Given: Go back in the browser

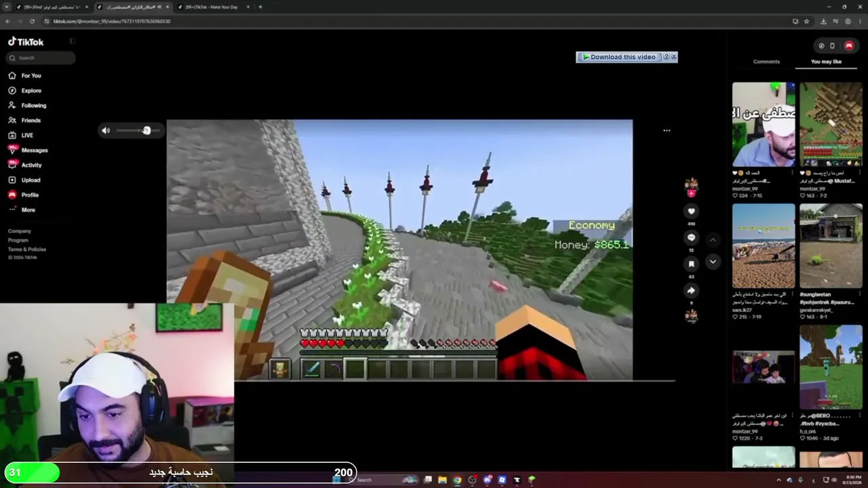Looking at the screenshot, I should coord(7,21).
